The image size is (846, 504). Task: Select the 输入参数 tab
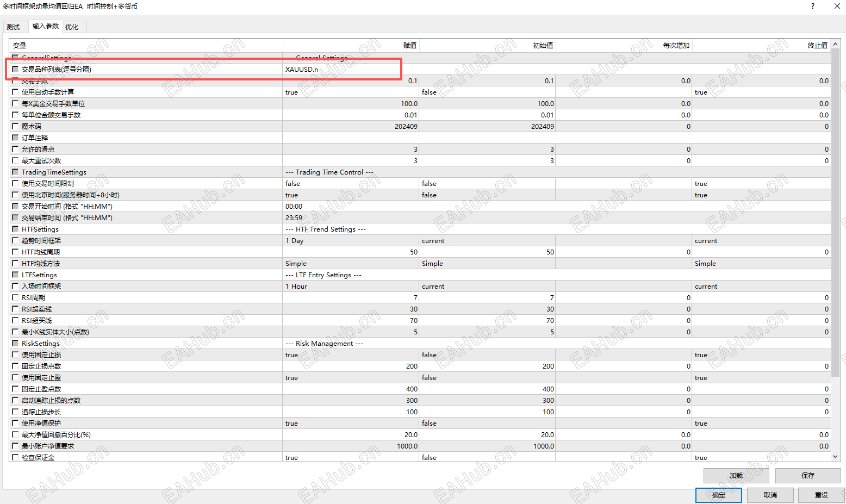[46, 26]
